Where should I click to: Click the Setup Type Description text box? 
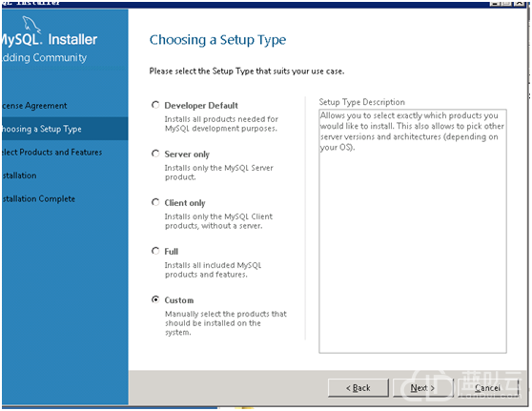413,231
